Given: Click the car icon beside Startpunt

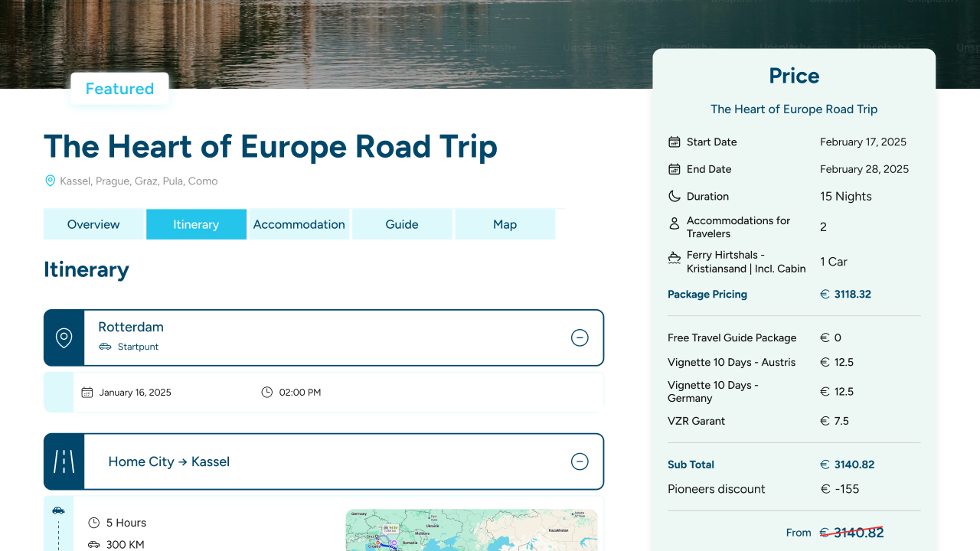Looking at the screenshot, I should tap(106, 347).
